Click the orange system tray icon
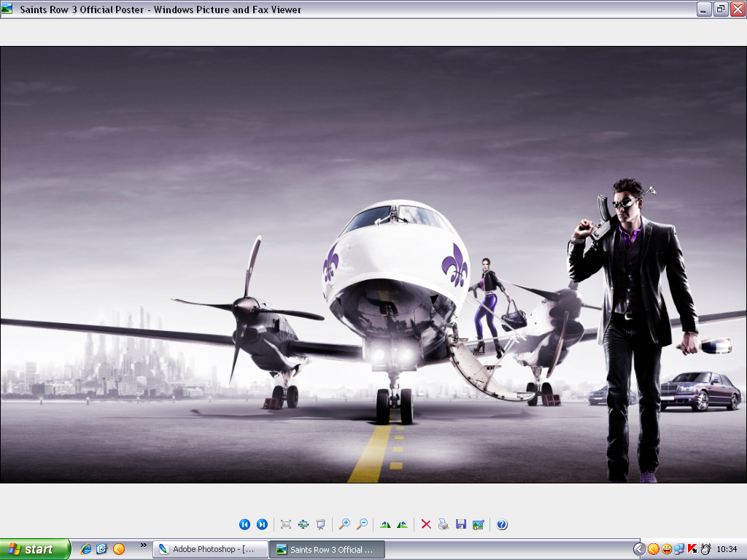 click(x=653, y=550)
